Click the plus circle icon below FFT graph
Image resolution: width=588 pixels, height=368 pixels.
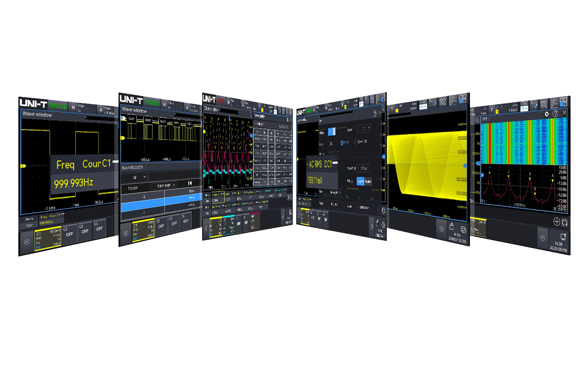click(556, 222)
